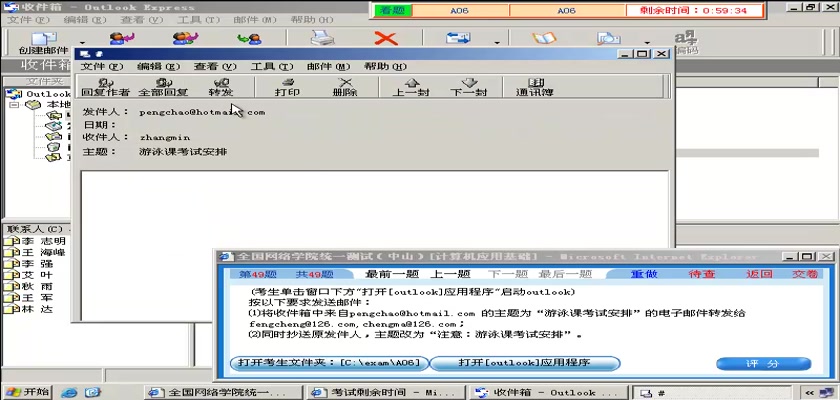Click the Encoding (编码) icon in main toolbar
The image size is (840, 400).
point(686,43)
